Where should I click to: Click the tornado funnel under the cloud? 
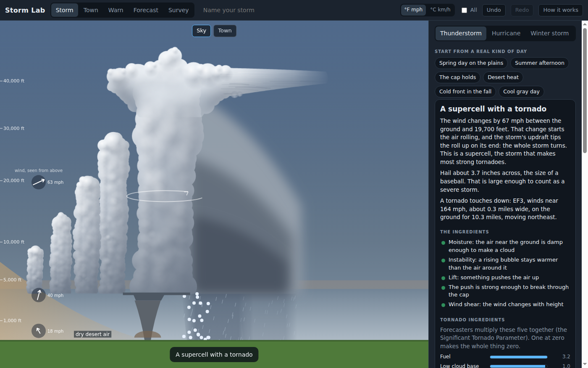click(x=147, y=318)
